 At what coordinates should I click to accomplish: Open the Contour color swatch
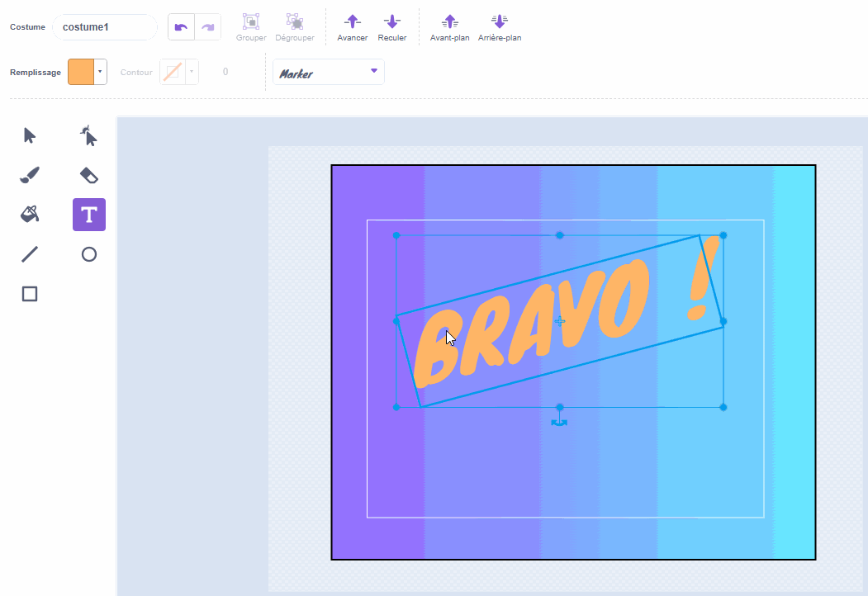click(172, 72)
